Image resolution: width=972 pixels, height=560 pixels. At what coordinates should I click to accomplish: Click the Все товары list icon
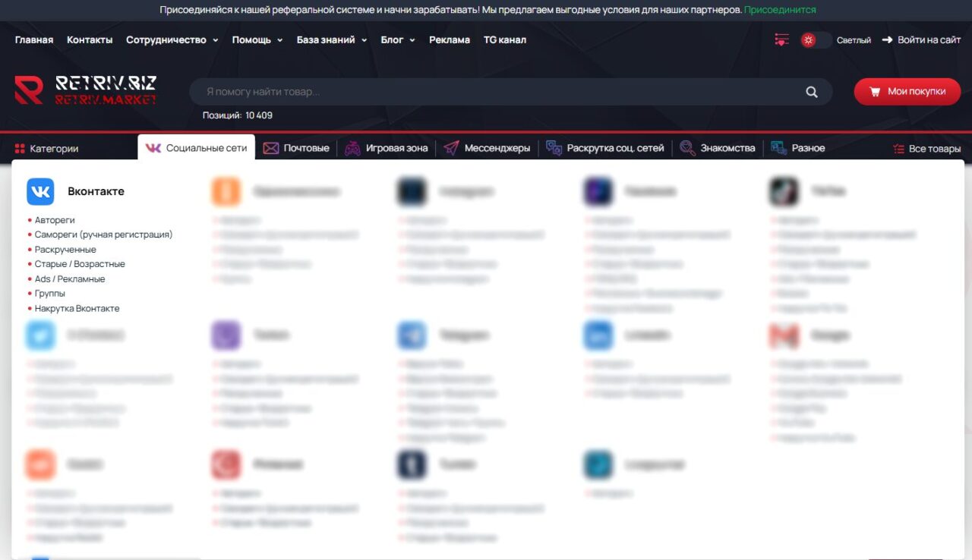(898, 149)
